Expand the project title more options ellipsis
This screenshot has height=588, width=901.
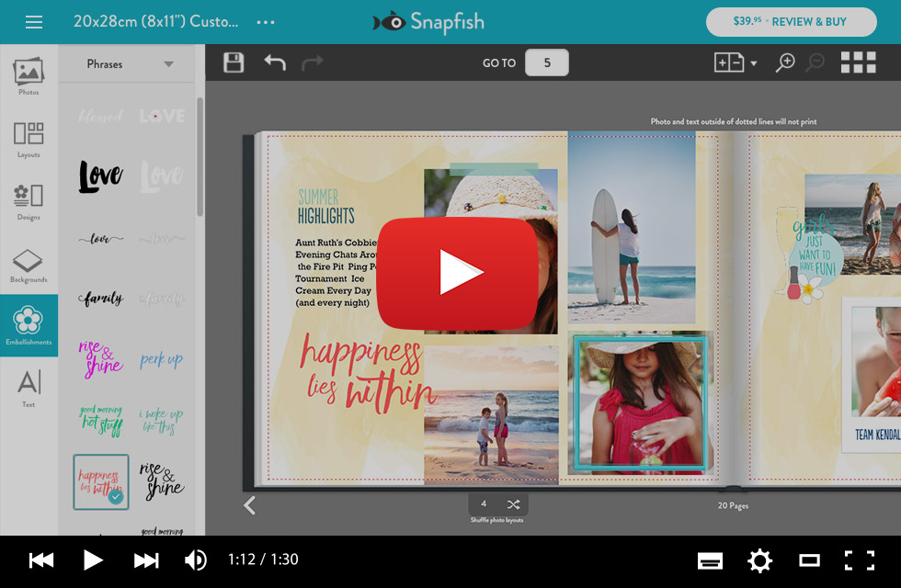266,21
